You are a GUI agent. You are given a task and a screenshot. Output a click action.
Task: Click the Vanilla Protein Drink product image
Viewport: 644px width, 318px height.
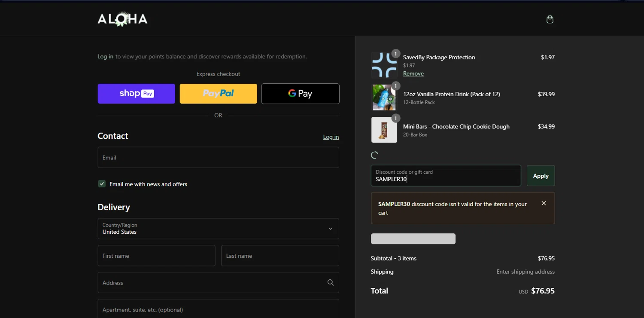pos(384,98)
